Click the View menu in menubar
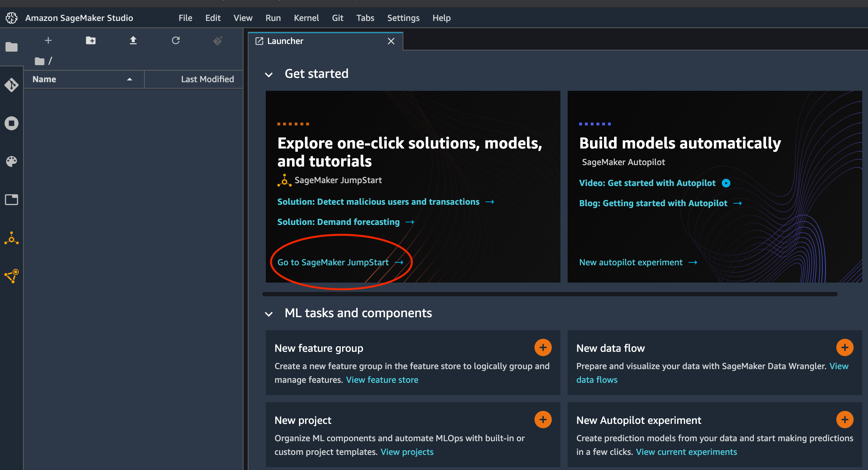Image resolution: width=868 pixels, height=470 pixels. click(242, 17)
